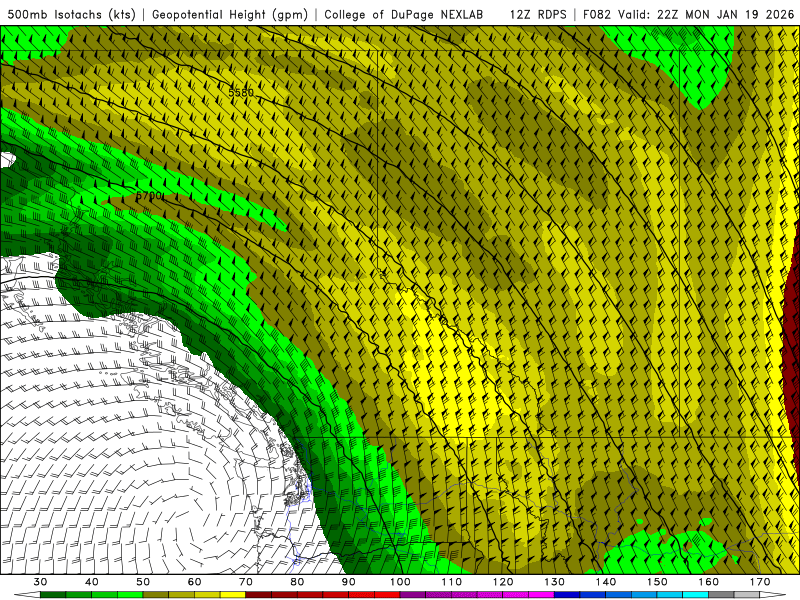Click the 'F082' forecast hour text

click(x=597, y=14)
